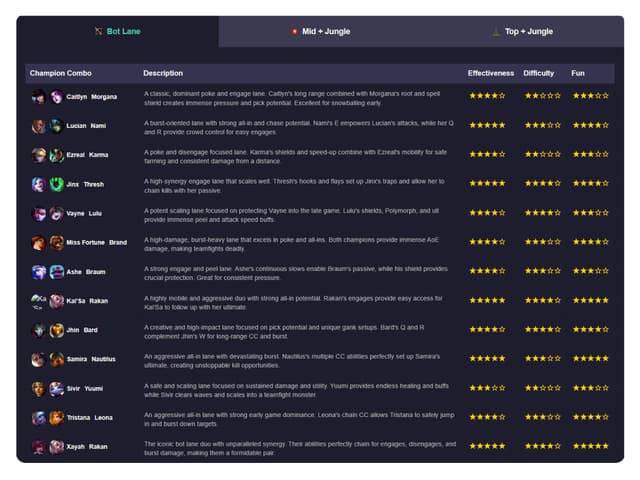
Task: Open the Mid + Jungle tab
Action: (320, 31)
